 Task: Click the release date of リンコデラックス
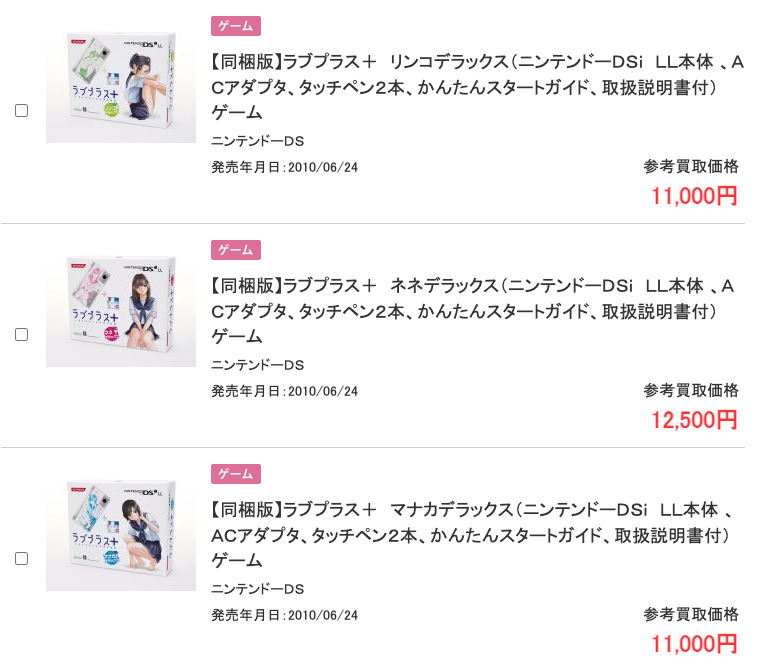pos(284,167)
